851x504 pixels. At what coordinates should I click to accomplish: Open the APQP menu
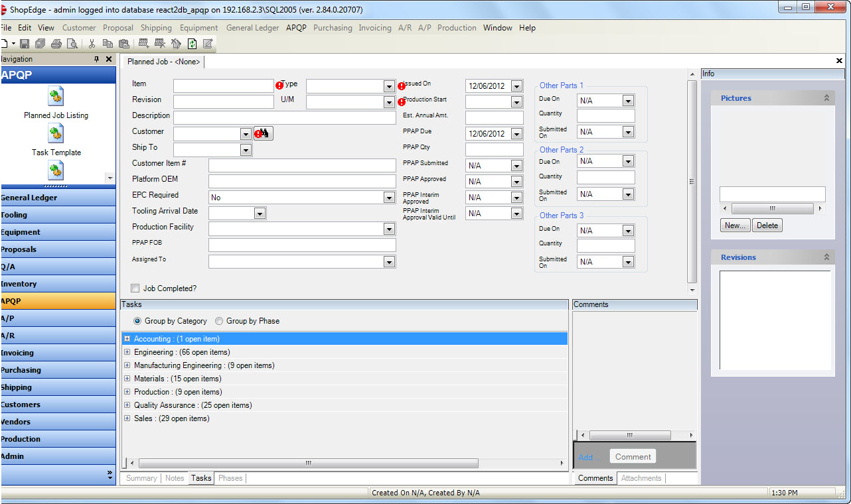(x=296, y=28)
